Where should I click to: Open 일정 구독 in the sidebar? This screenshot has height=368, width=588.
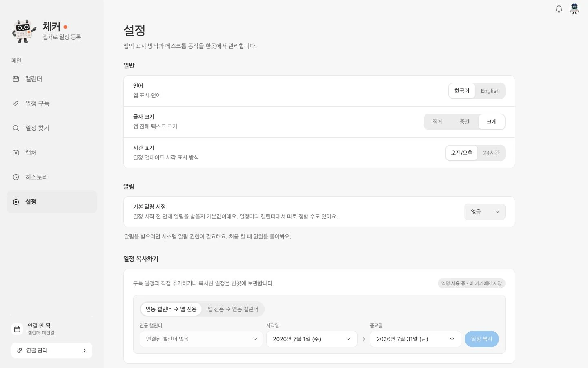pyautogui.click(x=52, y=103)
